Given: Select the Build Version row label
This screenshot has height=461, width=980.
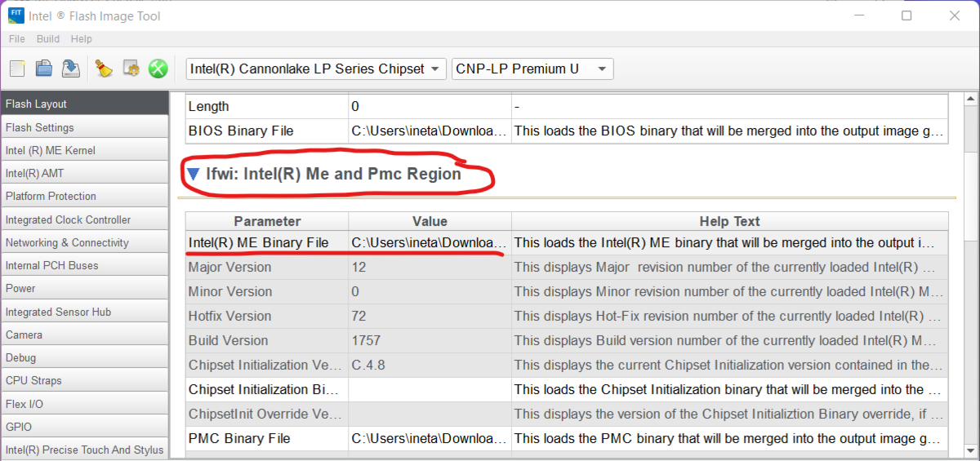Looking at the screenshot, I should 228,340.
